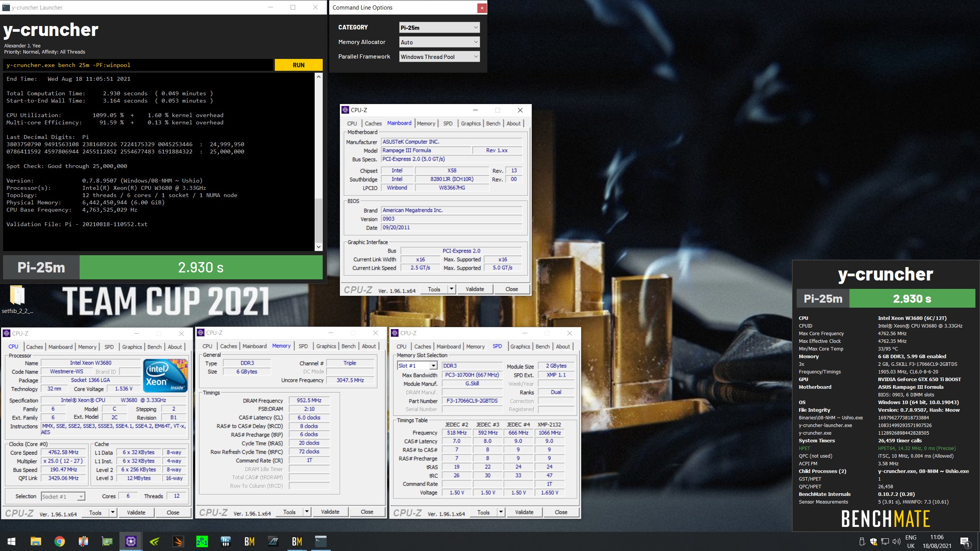
Task: Open the Slot #1 memory slot dropdown
Action: (417, 366)
